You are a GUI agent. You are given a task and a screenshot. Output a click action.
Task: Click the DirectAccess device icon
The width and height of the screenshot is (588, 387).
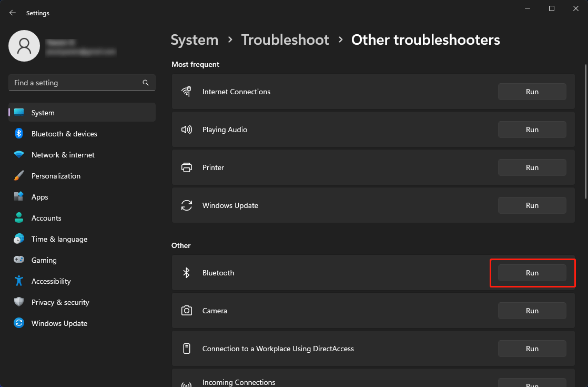coord(186,349)
